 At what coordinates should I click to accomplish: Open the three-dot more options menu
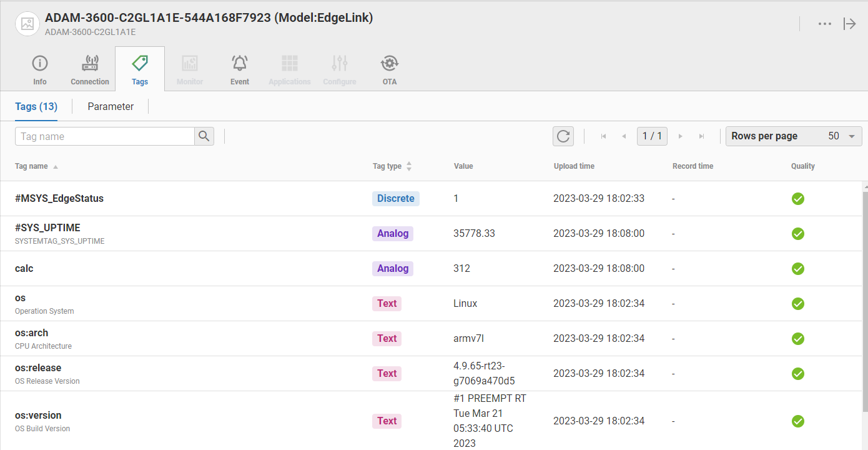825,24
